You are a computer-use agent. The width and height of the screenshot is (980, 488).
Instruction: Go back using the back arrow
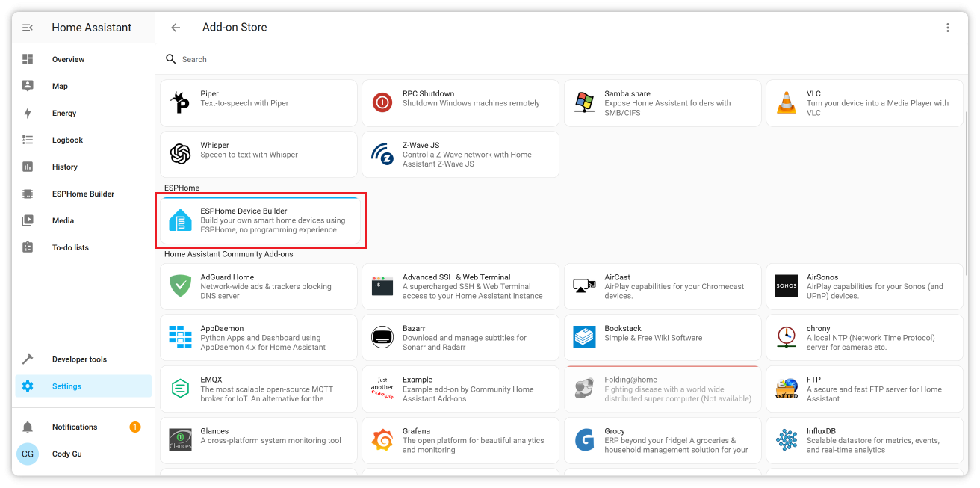176,28
